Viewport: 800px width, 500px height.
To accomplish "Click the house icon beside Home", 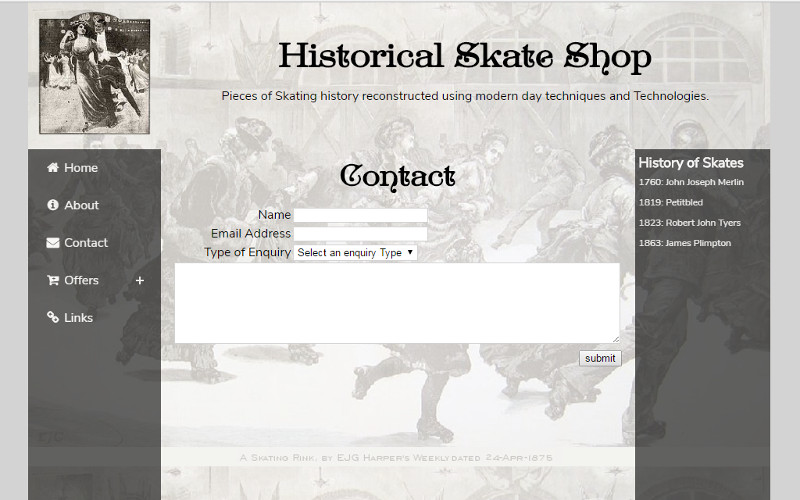I will (53, 167).
